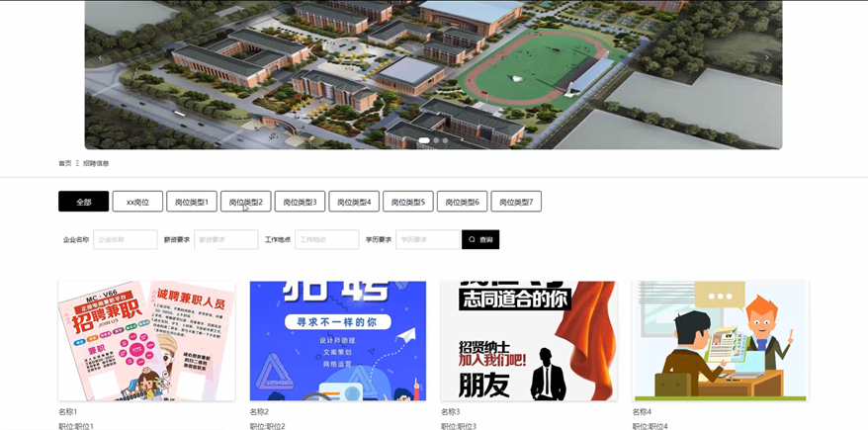Open the campus aerial banner image

tap(433, 75)
